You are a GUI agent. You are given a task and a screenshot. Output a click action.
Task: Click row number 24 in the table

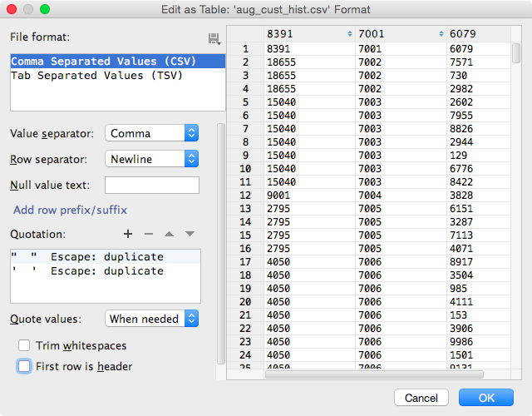pos(246,355)
